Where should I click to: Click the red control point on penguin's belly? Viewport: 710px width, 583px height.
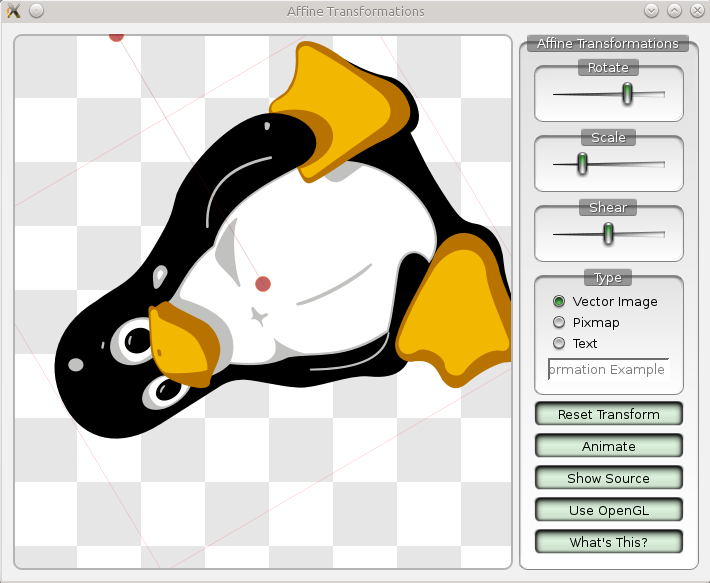point(263,284)
